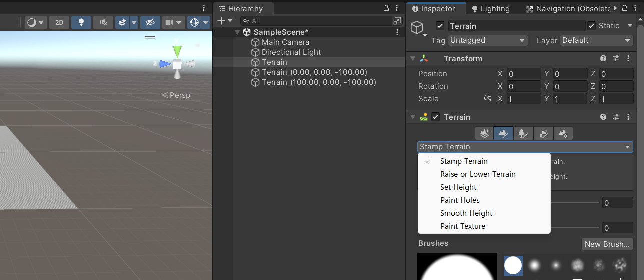This screenshot has height=280, width=644.
Task: Open Terrain component presets icon
Action: [616, 117]
